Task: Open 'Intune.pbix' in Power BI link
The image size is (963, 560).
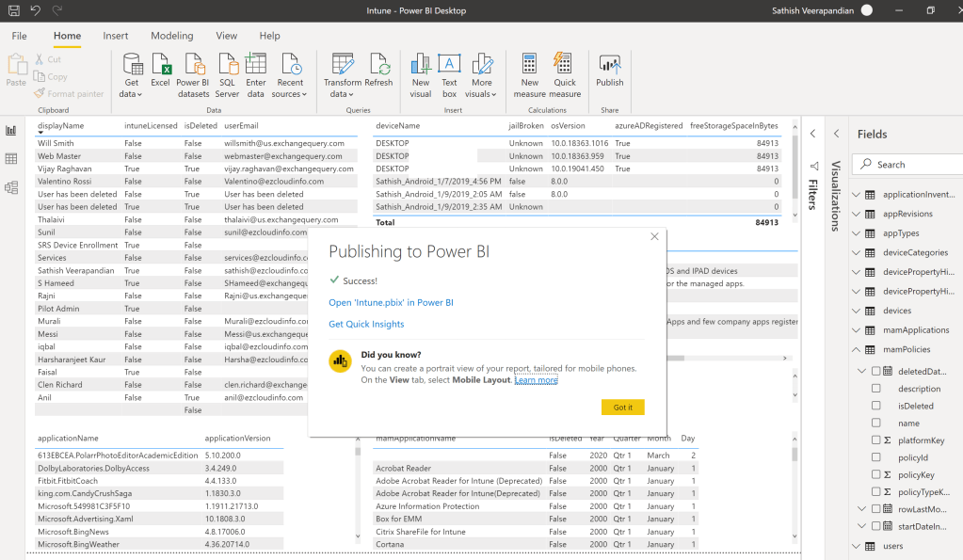Action: pyautogui.click(x=391, y=303)
